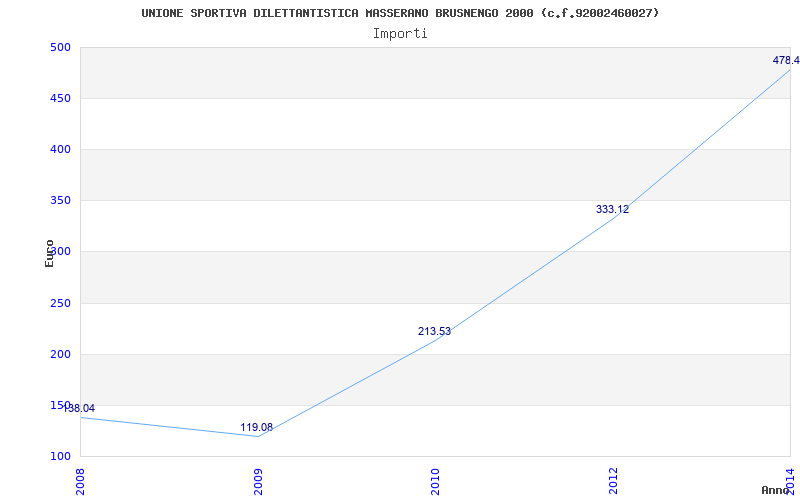800x500 pixels.
Task: Click the chart title UNIONE SPORTIVA DILETTANTISTICA MASSERANO BRUSNENGO
Action: (400, 13)
